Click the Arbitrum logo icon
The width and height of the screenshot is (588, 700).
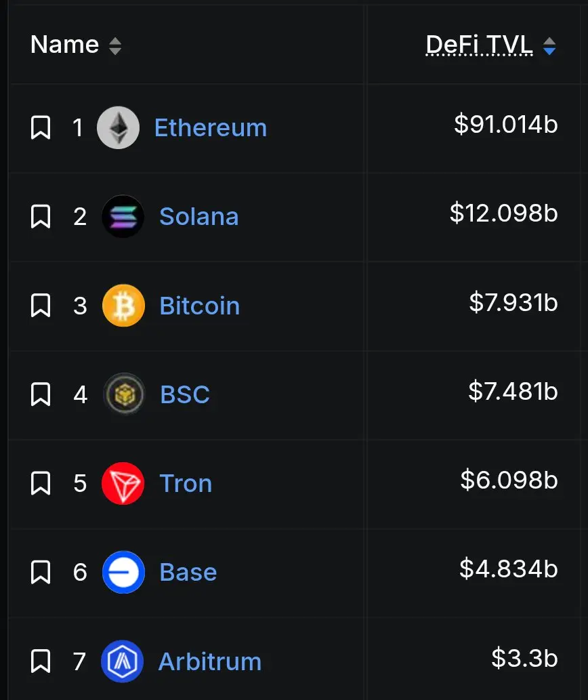[x=122, y=661]
